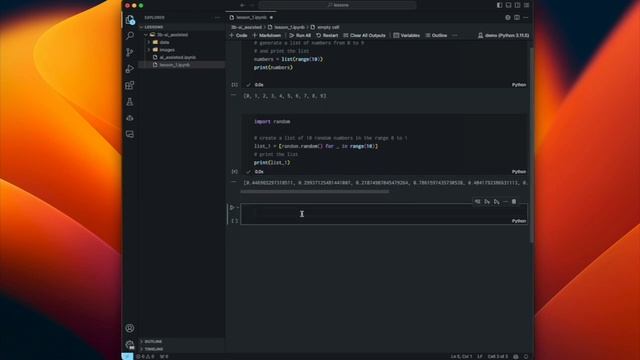The width and height of the screenshot is (640, 360).
Task: Open Explorer panel More Actions ellipsis
Action: 217,18
